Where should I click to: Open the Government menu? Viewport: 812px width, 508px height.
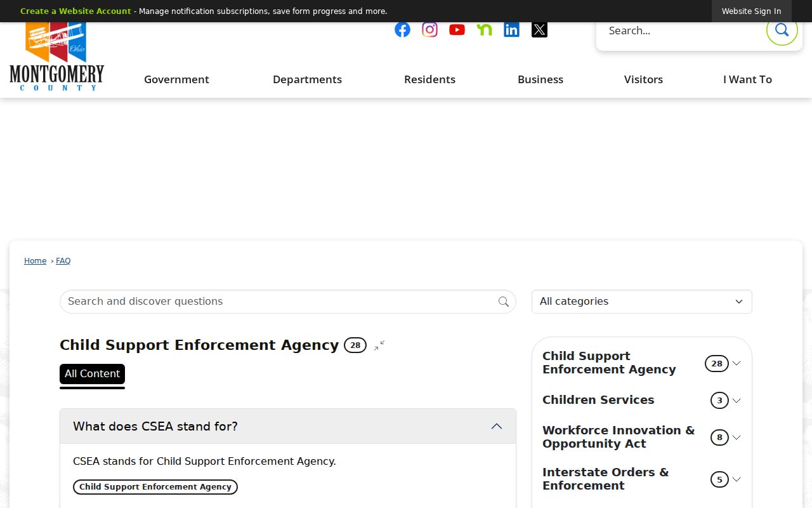click(x=176, y=79)
